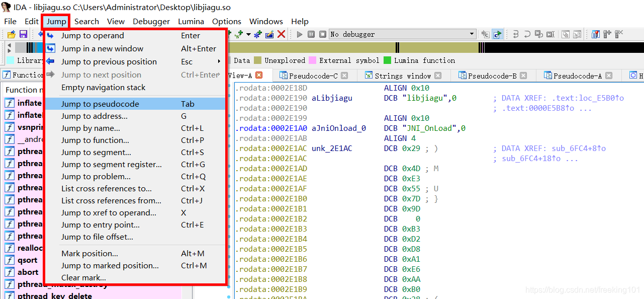644x299 pixels.
Task: Switch to the Pseudocode-B tab
Action: click(x=492, y=76)
